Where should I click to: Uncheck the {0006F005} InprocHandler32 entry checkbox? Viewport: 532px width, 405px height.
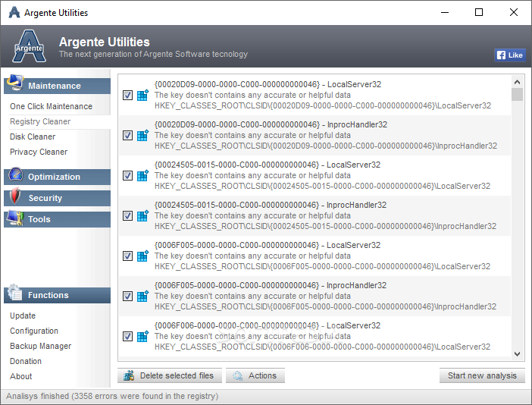point(127,297)
